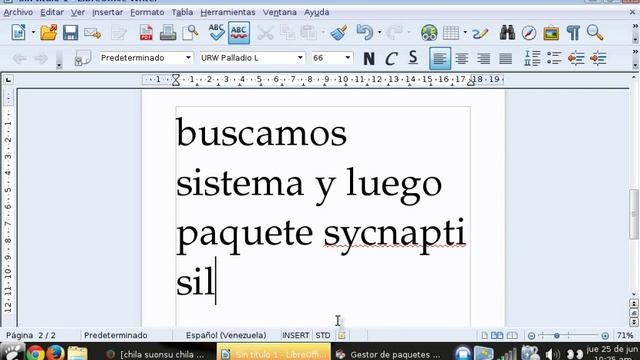Open the Archivo menu
This screenshot has width=640, height=360.
(18, 12)
